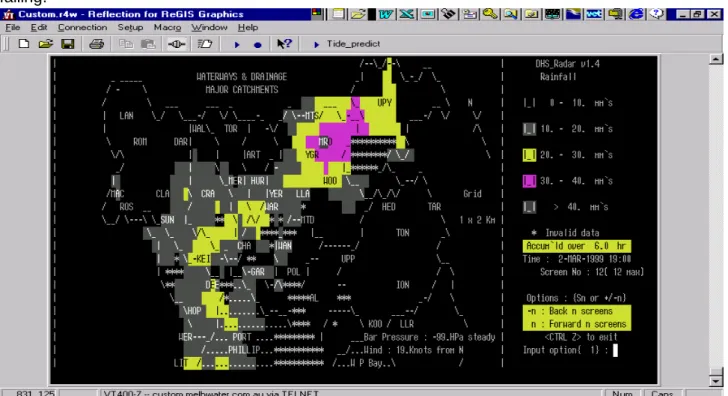Toggle the Connect/Disconnect plug icon

[x=176, y=44]
